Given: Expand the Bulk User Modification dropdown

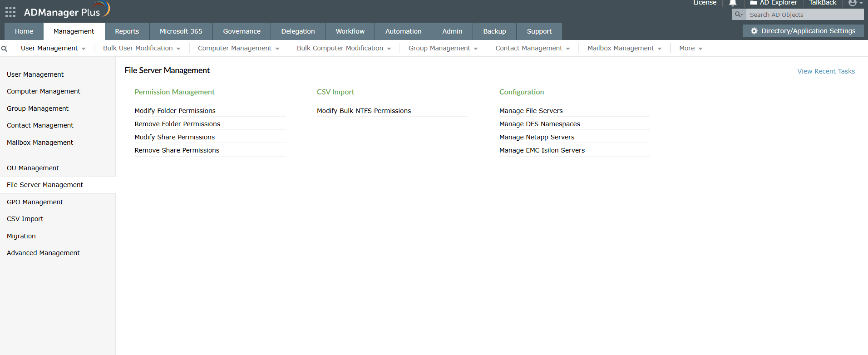Looking at the screenshot, I should point(142,48).
